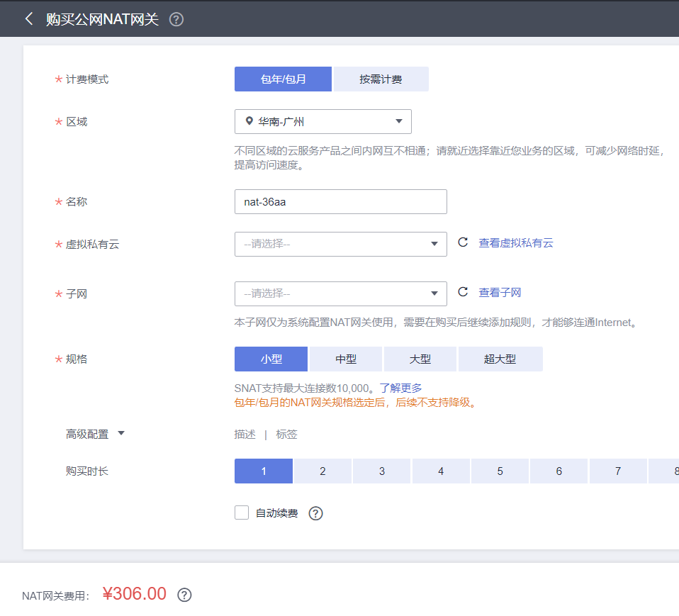Viewport: 679px width, 616px height.
Task: Open the 子网 selection dropdown
Action: (341, 293)
